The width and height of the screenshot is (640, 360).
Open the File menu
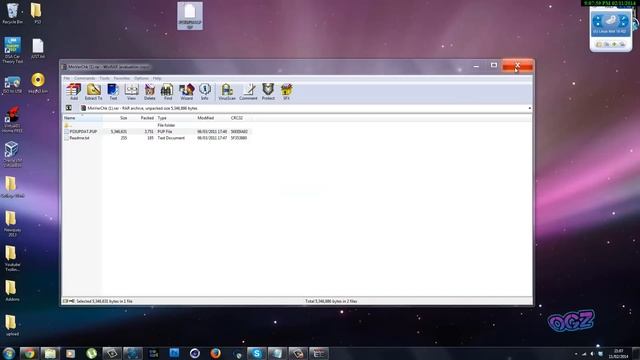[67, 78]
